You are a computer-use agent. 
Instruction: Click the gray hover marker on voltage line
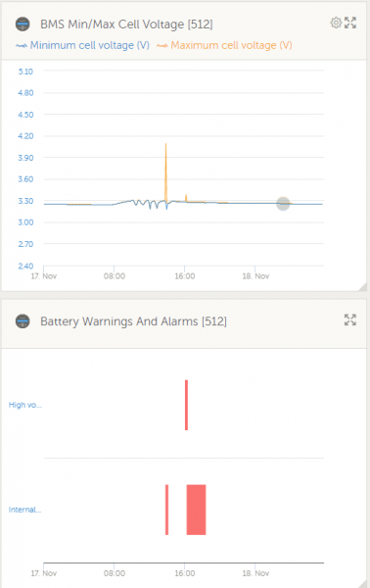tap(283, 204)
